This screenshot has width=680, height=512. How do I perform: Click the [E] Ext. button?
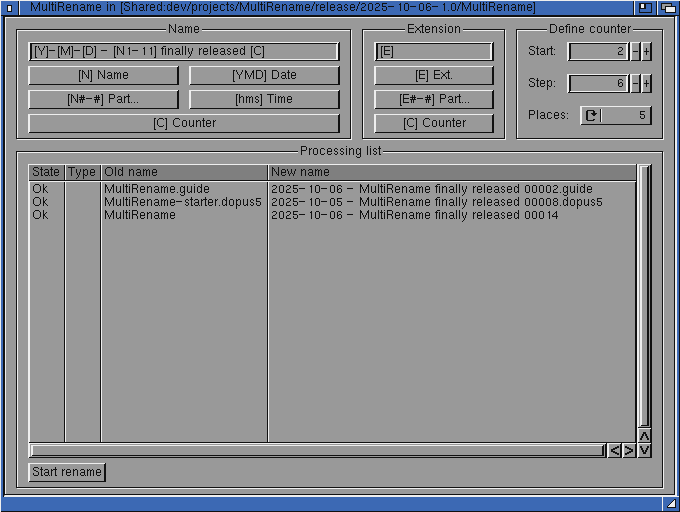pyautogui.click(x=434, y=75)
